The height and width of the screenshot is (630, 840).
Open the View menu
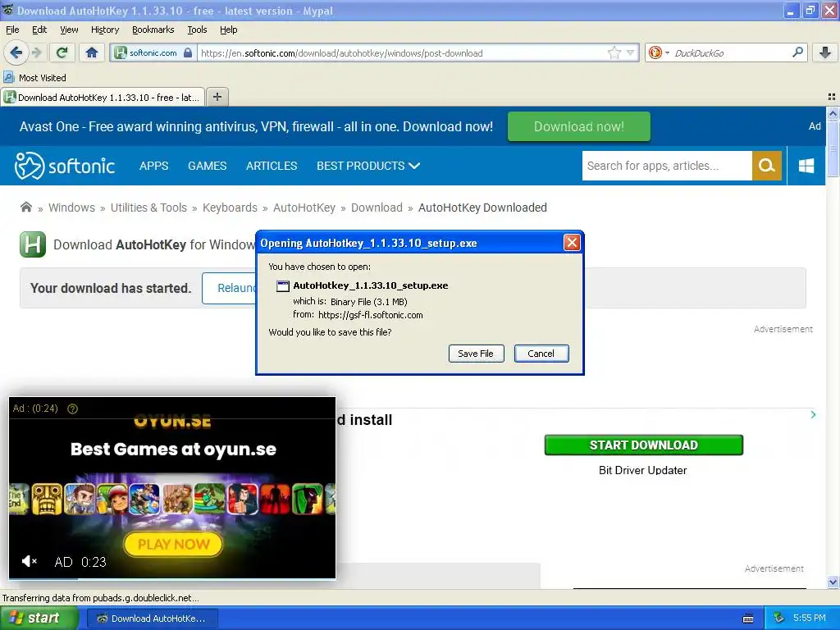pos(69,30)
